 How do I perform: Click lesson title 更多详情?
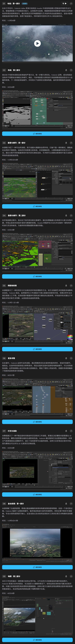pyautogui.click(x=11, y=358)
